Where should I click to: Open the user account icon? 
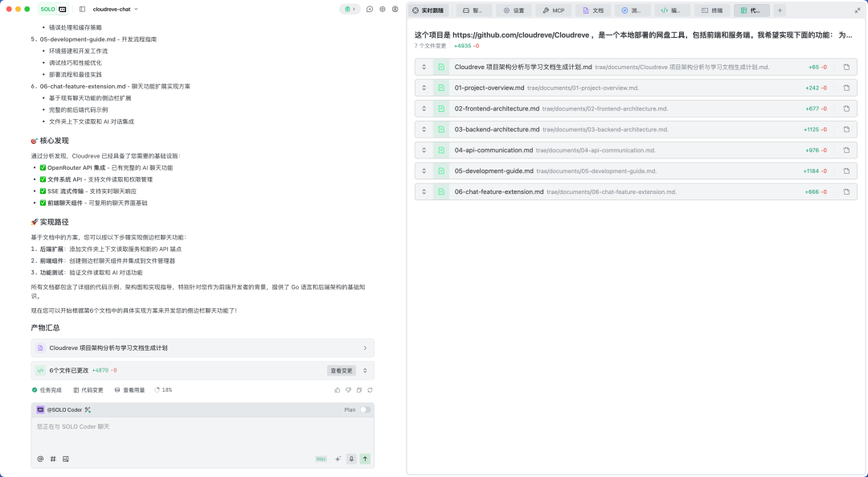(395, 10)
